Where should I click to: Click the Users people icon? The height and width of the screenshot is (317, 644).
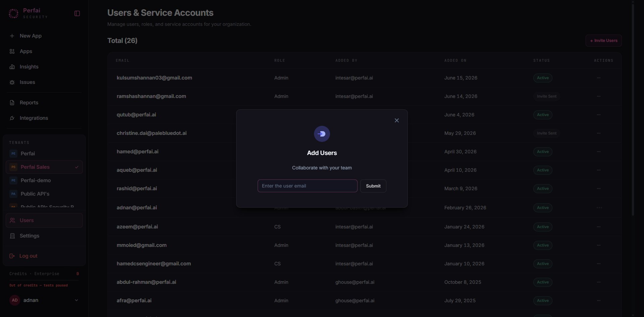tap(12, 220)
